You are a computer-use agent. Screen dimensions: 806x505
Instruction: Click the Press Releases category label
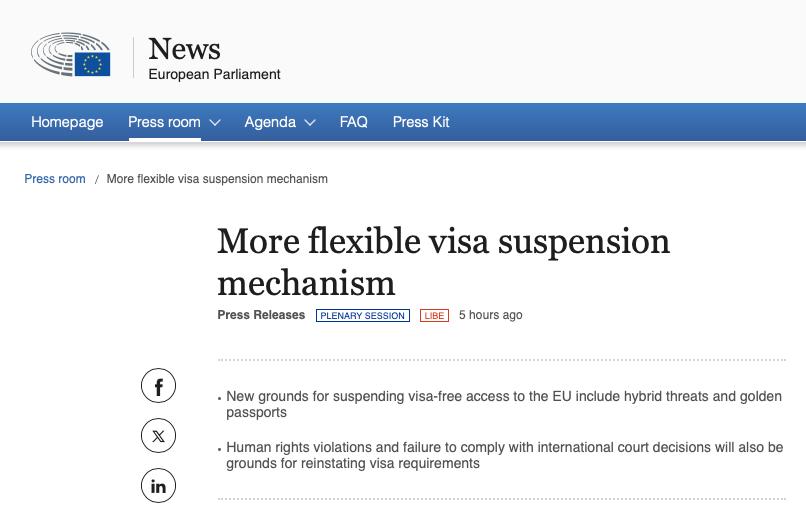pyautogui.click(x=261, y=315)
